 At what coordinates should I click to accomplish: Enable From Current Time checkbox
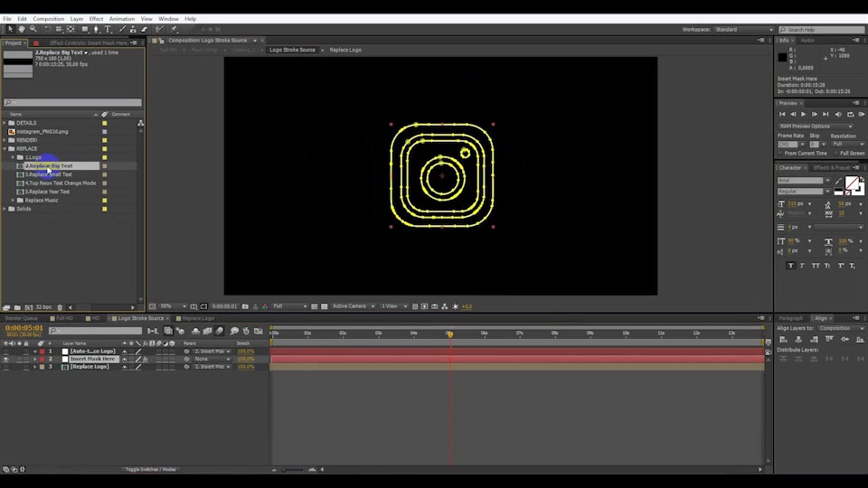click(781, 154)
